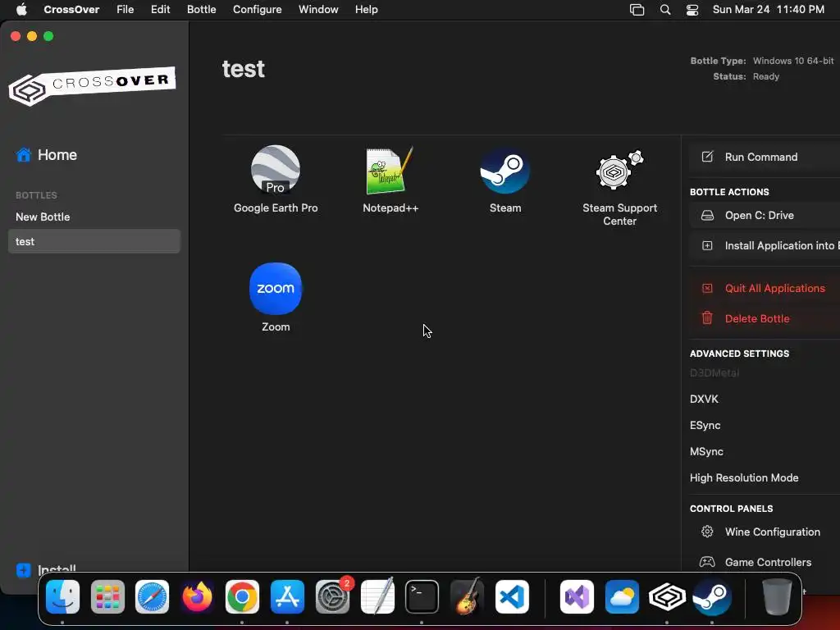Open Game Controllers control panel
840x630 pixels.
765,563
